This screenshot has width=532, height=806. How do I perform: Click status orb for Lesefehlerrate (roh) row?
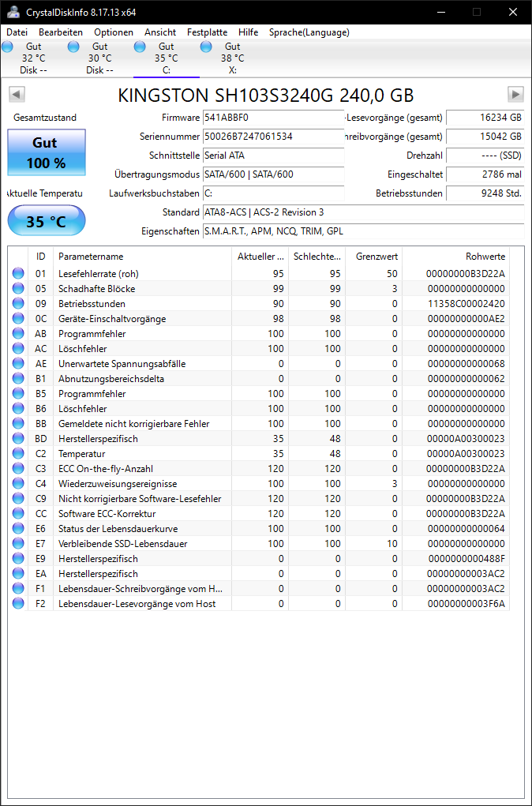pyautogui.click(x=18, y=273)
